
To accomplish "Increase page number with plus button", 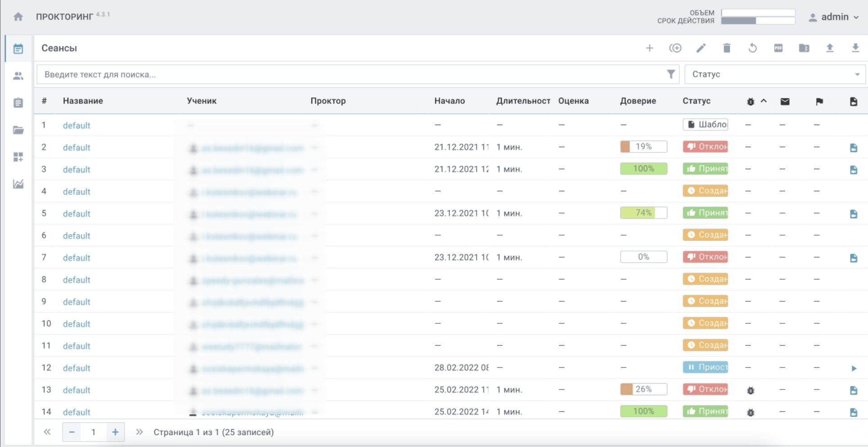I will 115,432.
